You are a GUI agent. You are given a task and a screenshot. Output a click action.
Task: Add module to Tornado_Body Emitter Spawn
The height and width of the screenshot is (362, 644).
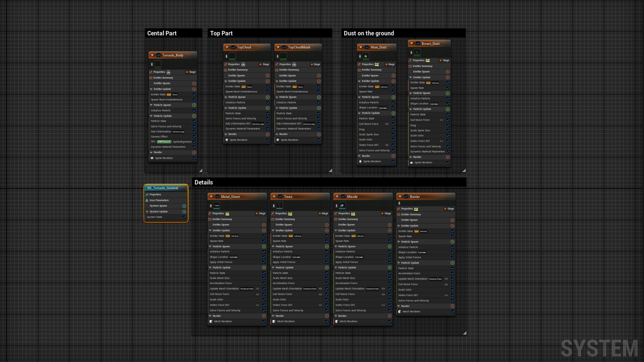click(194, 83)
